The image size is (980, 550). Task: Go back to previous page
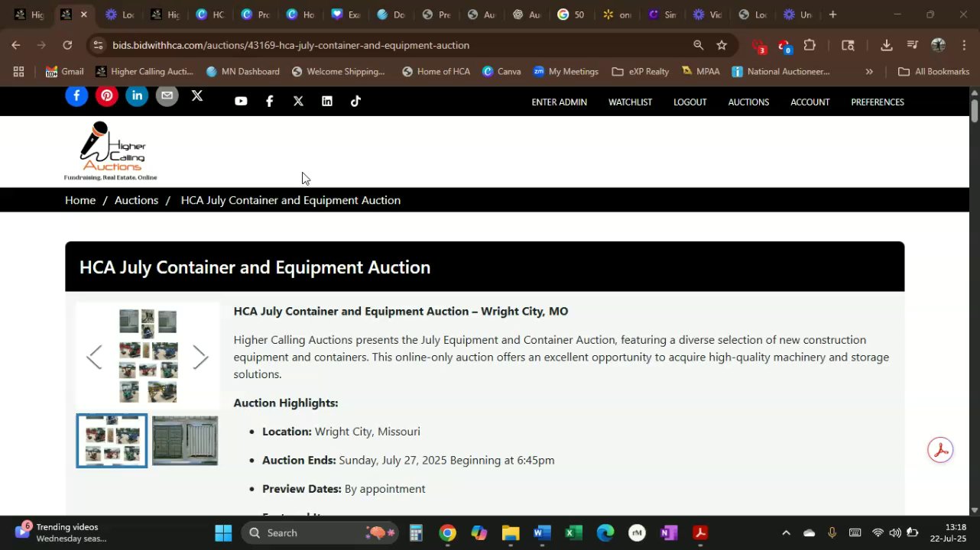(16, 45)
